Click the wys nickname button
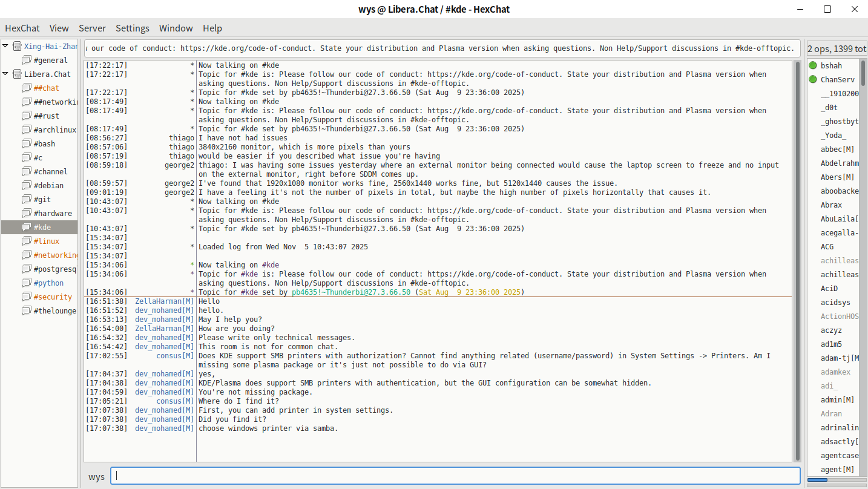The width and height of the screenshot is (868, 489). point(96,476)
